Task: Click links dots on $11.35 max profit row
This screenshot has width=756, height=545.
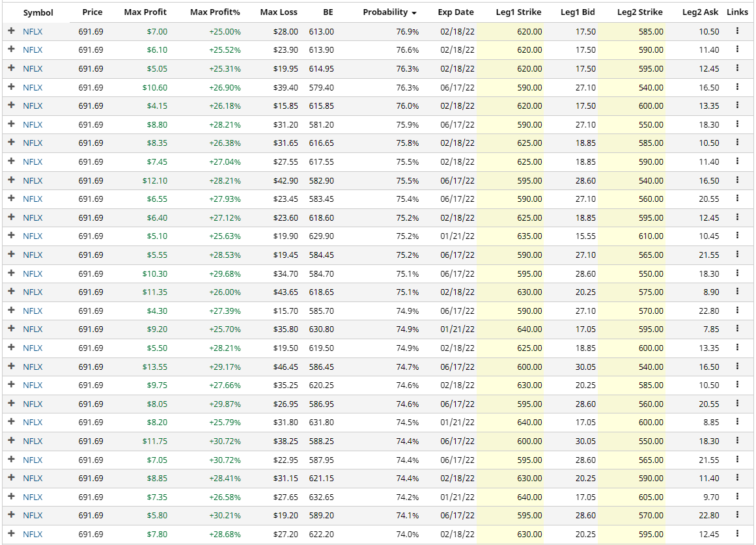Action: (737, 291)
